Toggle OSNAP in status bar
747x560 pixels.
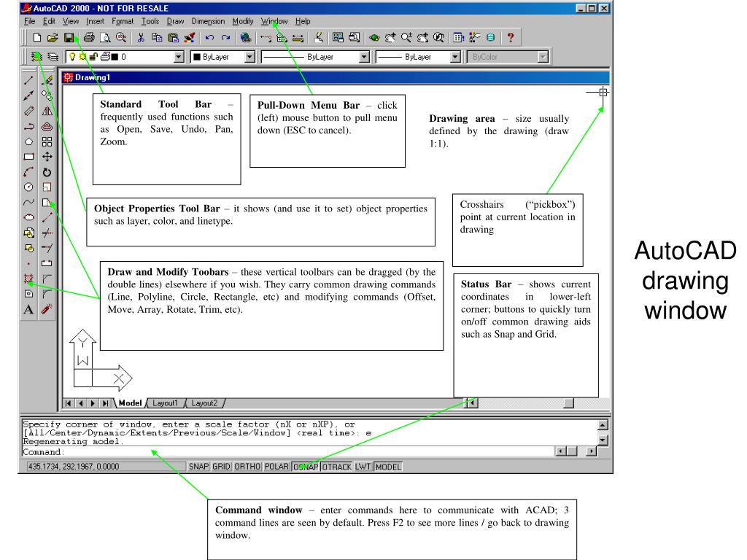click(306, 467)
